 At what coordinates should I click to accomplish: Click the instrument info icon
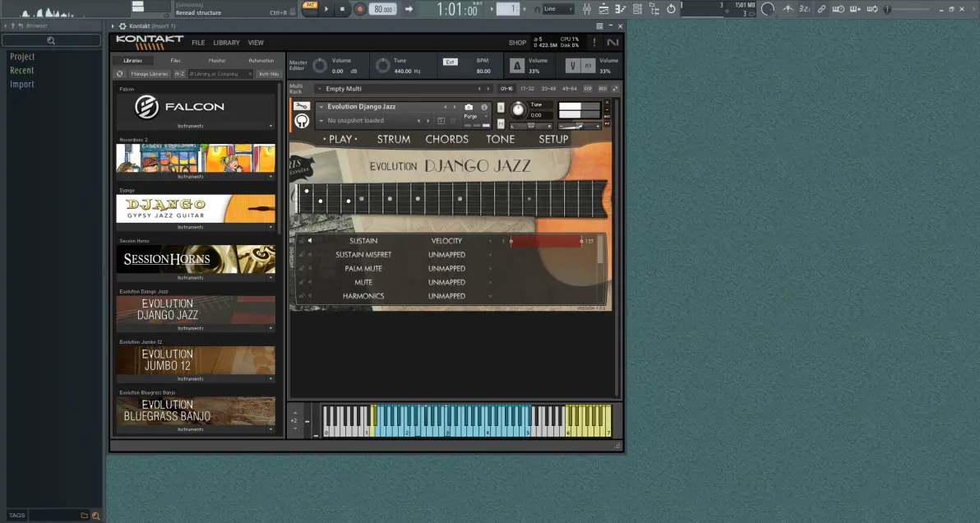click(x=483, y=107)
